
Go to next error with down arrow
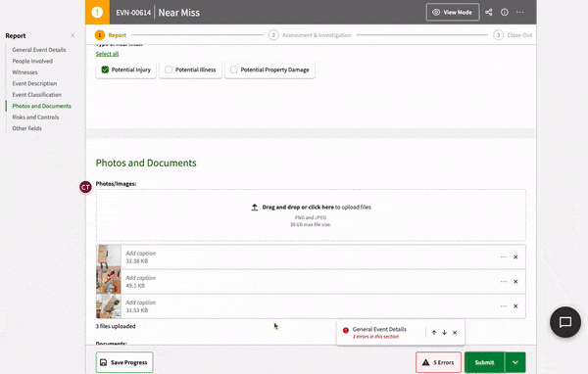(444, 333)
